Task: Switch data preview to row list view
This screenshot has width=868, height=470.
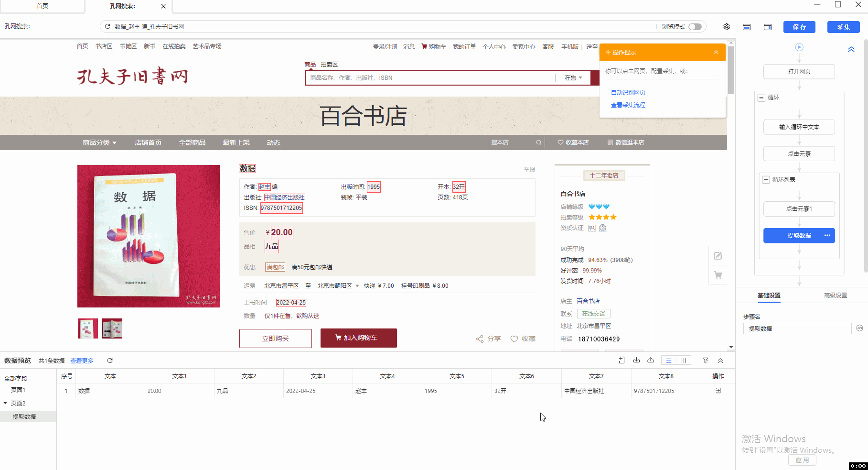Action: [669, 361]
